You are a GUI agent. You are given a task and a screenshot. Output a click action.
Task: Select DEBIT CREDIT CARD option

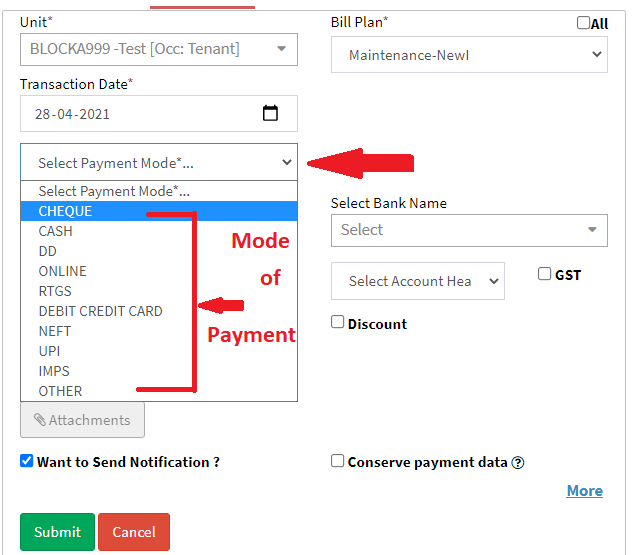point(100,311)
